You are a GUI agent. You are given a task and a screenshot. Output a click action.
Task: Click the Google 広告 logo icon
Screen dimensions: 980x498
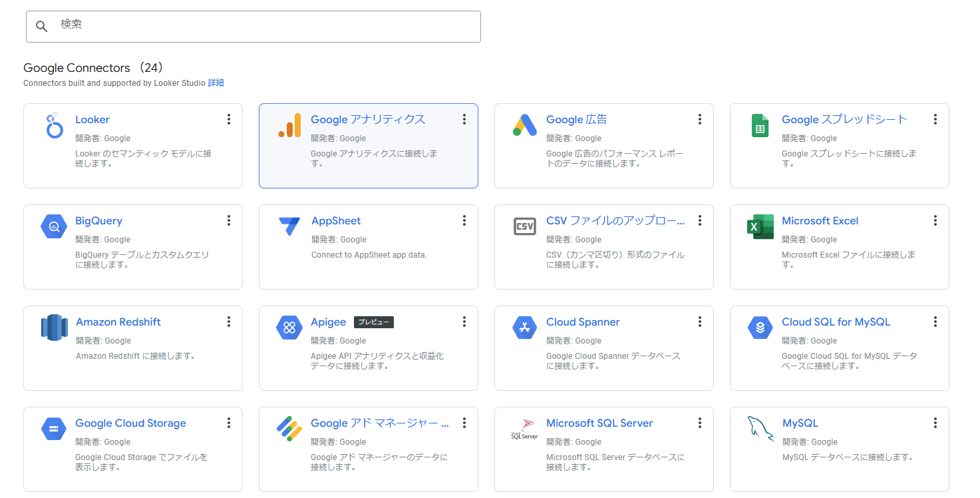525,125
